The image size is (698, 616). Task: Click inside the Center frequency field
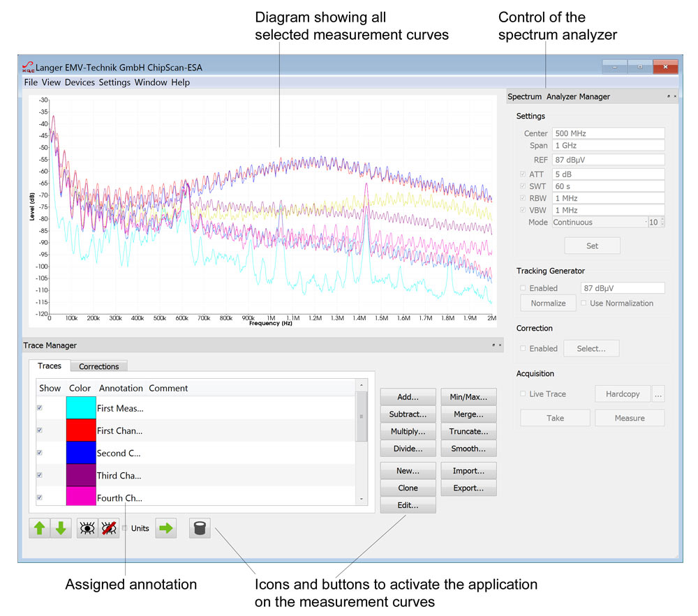[x=607, y=133]
